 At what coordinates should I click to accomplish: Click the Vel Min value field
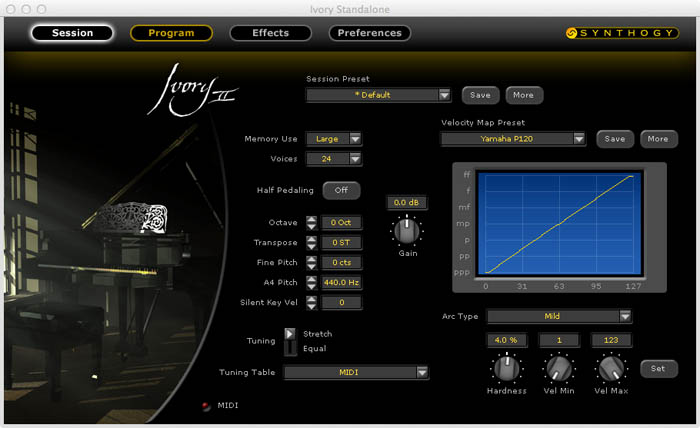559,340
